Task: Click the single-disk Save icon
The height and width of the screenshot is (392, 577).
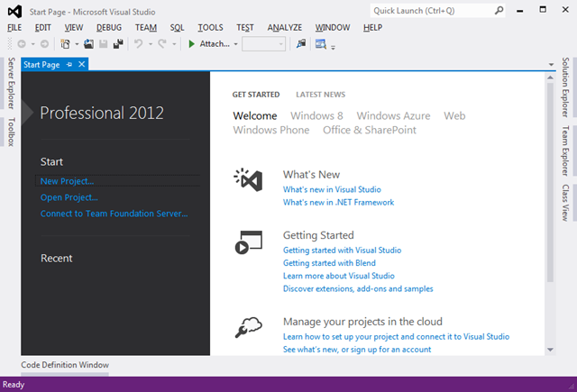Action: [x=104, y=44]
